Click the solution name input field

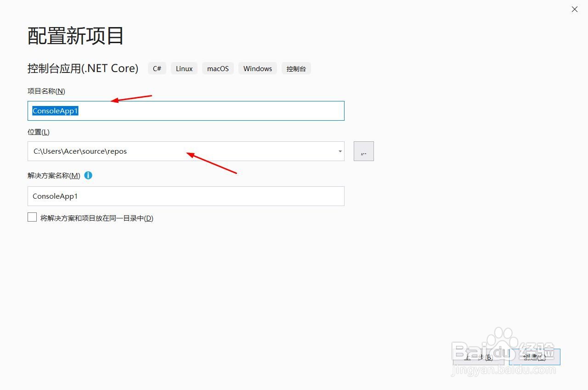click(186, 196)
